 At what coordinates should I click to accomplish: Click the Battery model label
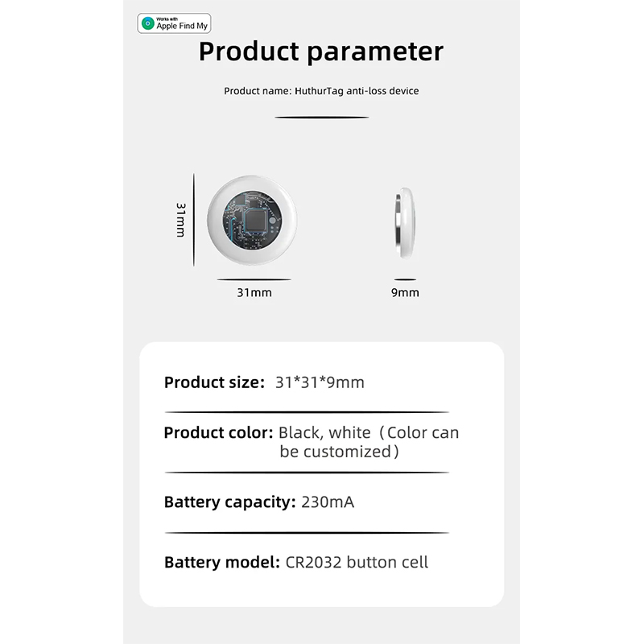(222, 562)
